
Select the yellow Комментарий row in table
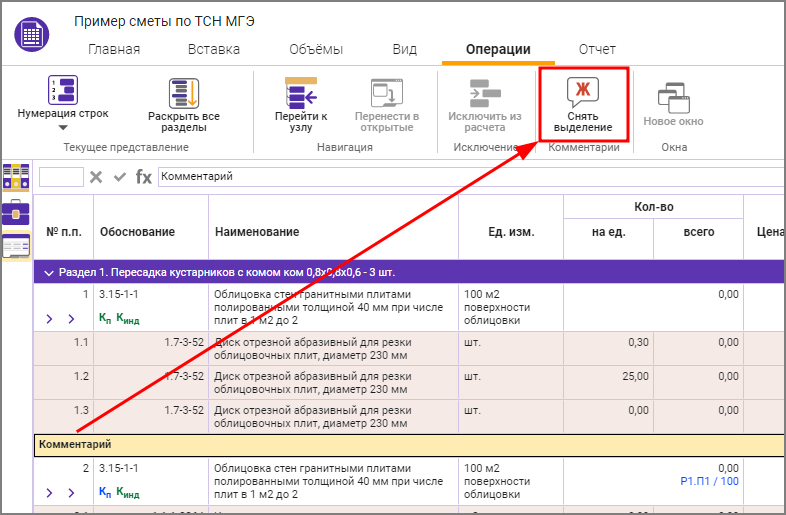coord(400,443)
